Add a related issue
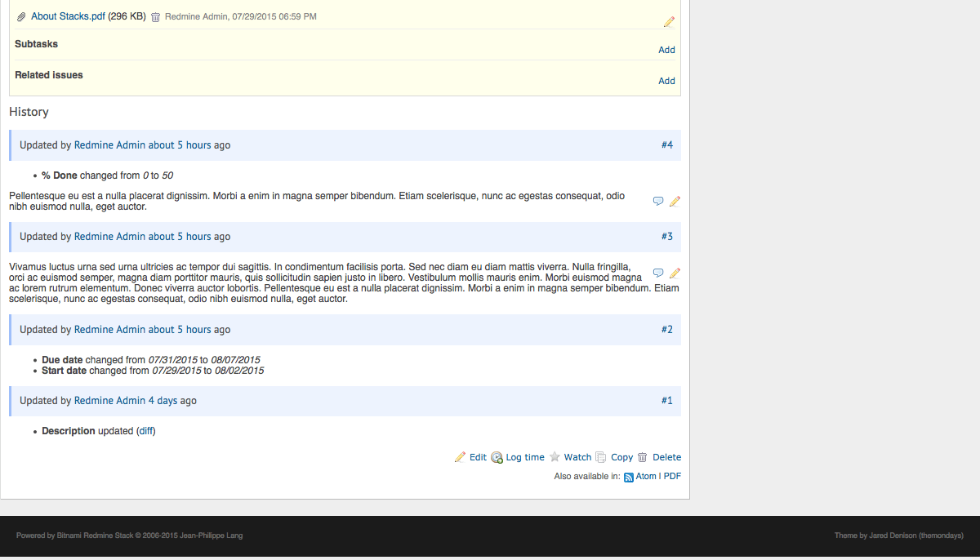 point(666,81)
